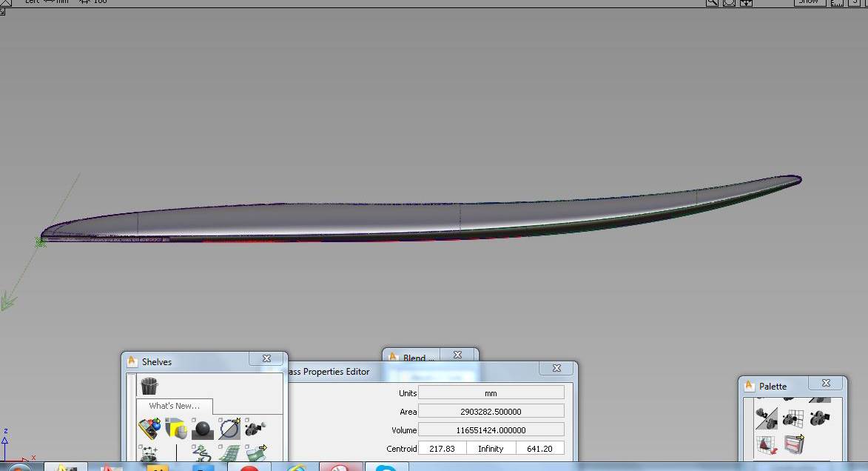Click the circle with arrow shelf icon
868x471 pixels.
[x=229, y=429]
